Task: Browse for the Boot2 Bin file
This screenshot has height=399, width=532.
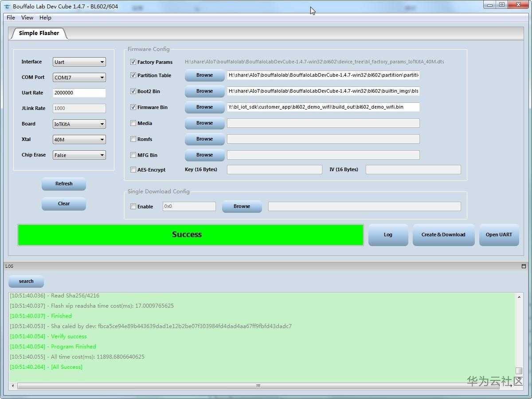Action: click(x=204, y=91)
